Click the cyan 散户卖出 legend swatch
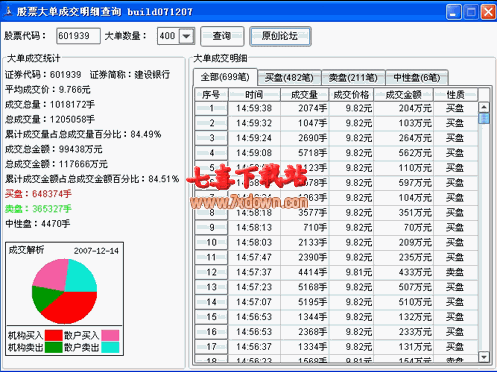This screenshot has height=372, width=497. click(x=110, y=347)
